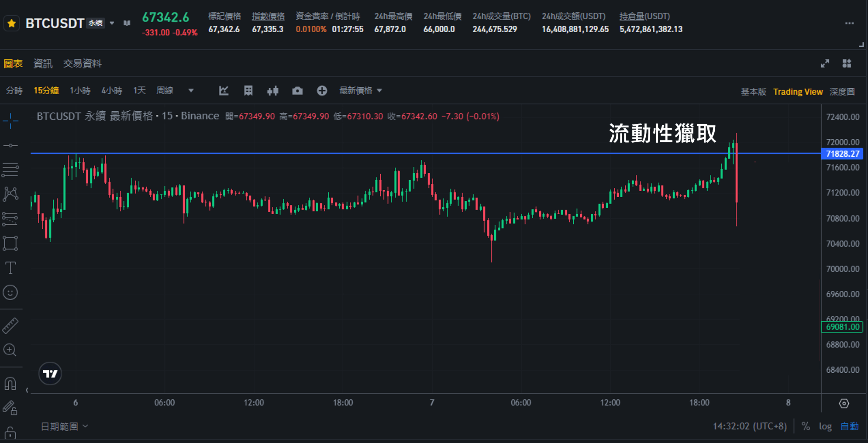
Task: Select the 1小時 timeframe
Action: point(80,91)
